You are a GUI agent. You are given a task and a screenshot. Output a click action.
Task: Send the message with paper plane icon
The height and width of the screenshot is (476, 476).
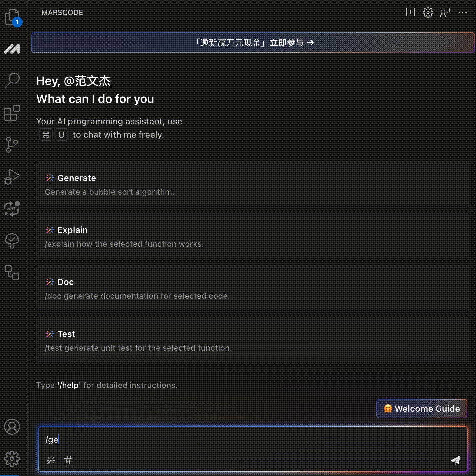455,460
